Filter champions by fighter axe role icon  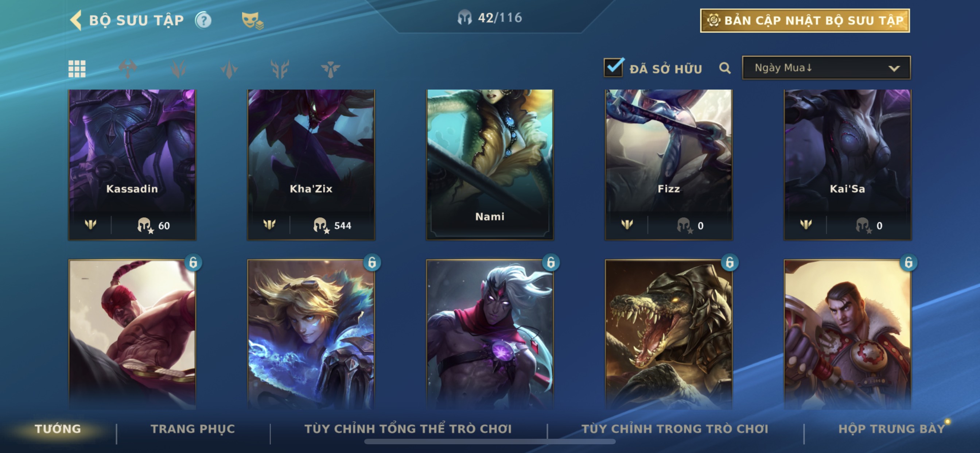pos(128,69)
